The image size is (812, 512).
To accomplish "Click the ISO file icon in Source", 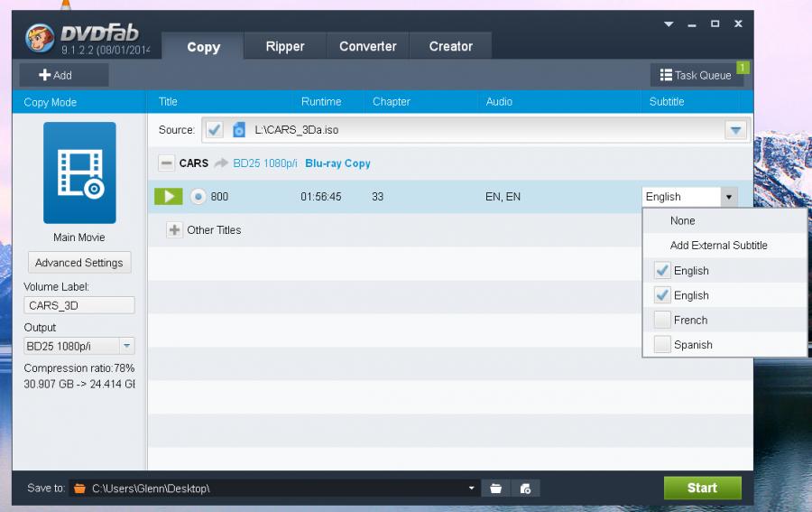I will tap(239, 129).
